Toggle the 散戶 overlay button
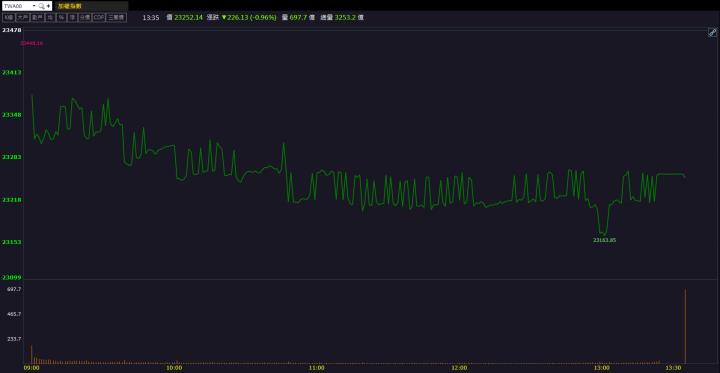The image size is (720, 373). (x=37, y=17)
